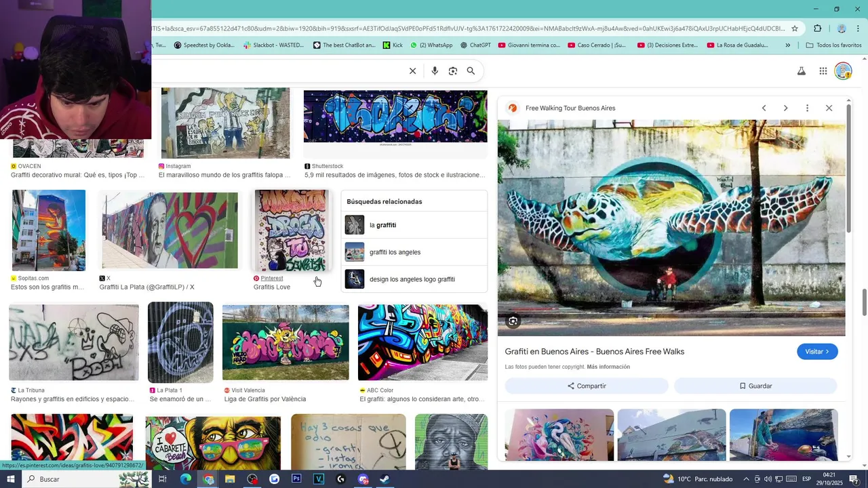The height and width of the screenshot is (488, 868).
Task: Open Shutterstock blue graffiti thumbnail
Action: (x=395, y=117)
